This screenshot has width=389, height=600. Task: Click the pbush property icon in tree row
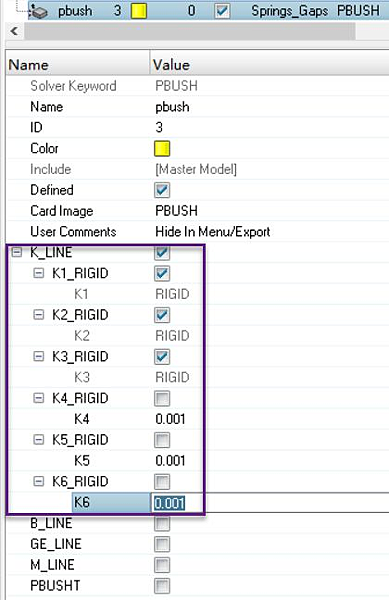pyautogui.click(x=39, y=11)
